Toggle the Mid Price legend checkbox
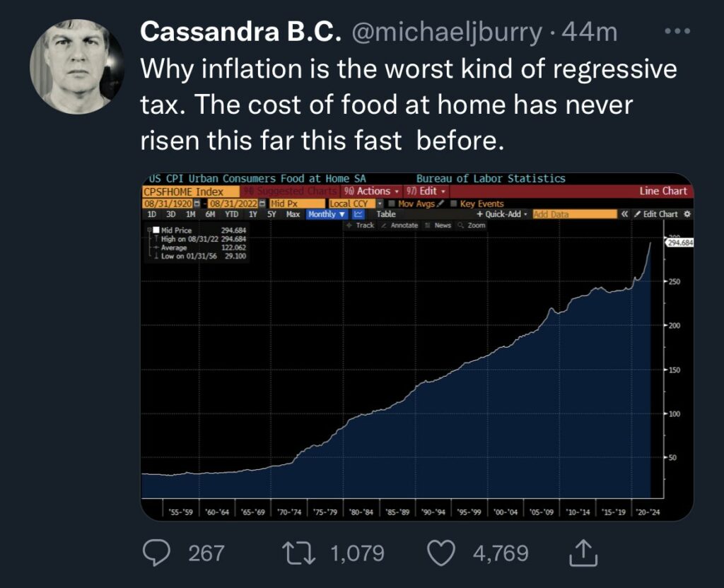724x588 pixels. 156,230
